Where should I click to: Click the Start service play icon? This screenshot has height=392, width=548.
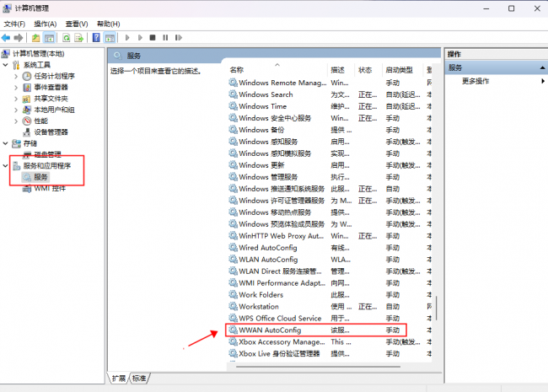[127, 37]
